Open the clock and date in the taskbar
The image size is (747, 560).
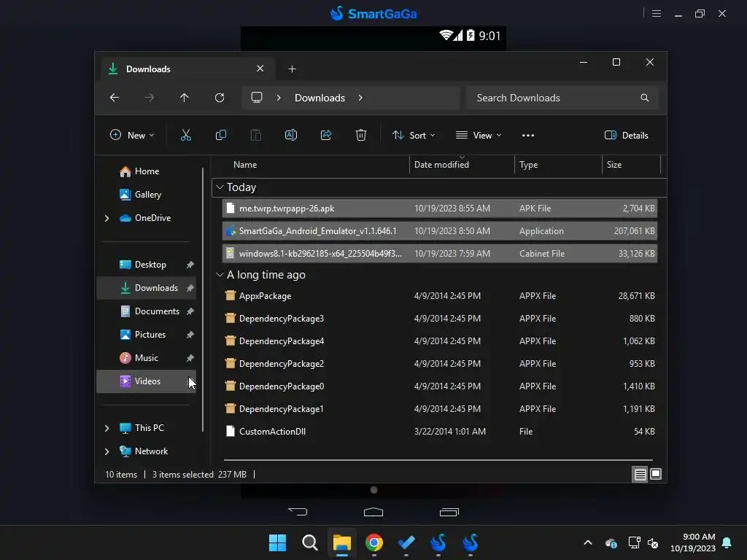[x=693, y=542]
